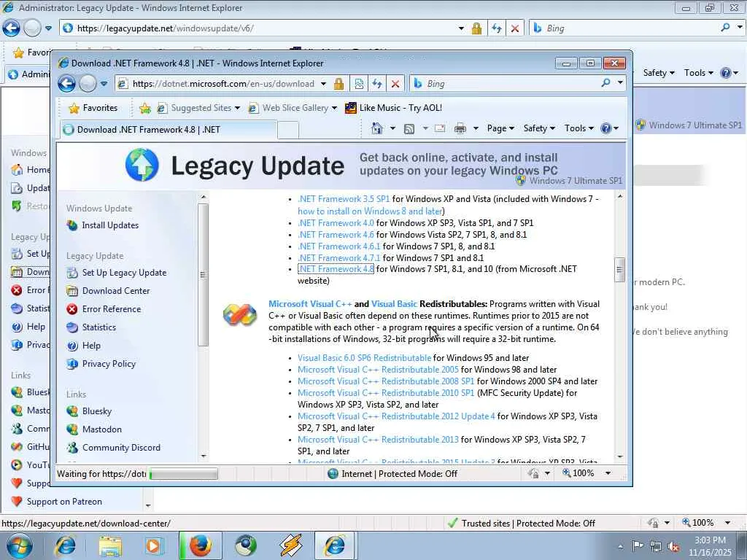Viewport: 747px width, 560px height.
Task: Click the Bing search field in the front window
Action: [x=511, y=83]
